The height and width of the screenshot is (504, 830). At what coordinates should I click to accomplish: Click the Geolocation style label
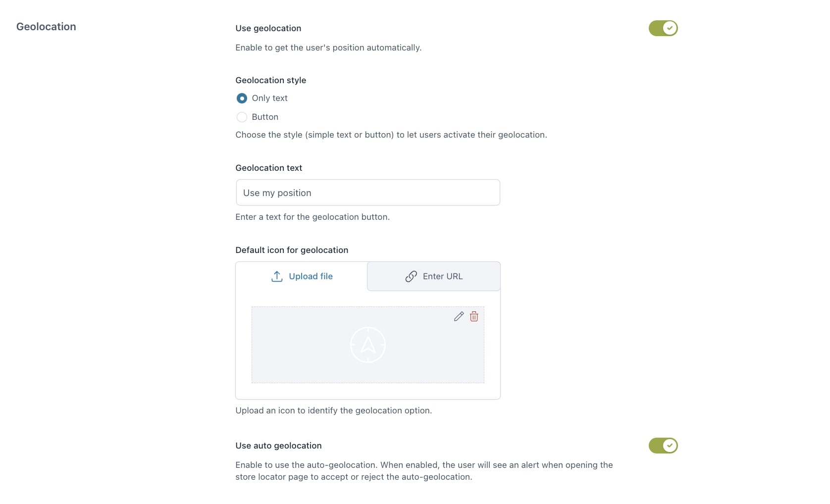271,80
